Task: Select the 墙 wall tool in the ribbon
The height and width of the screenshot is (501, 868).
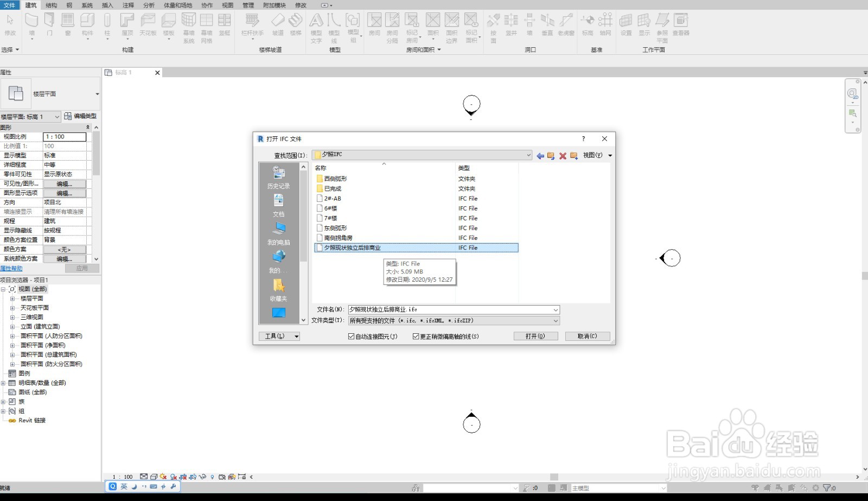Action: click(x=31, y=25)
